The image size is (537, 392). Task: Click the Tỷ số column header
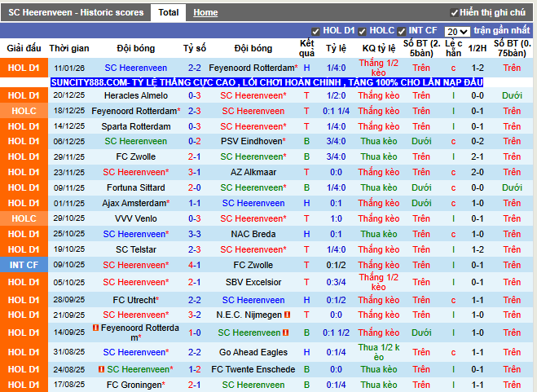pyautogui.click(x=194, y=48)
